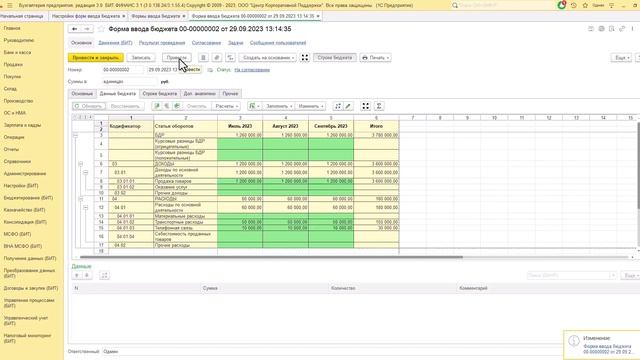The width and height of the screenshot is (640, 360).
Task: Collapse the 03.01 group in row 7
Action: point(86,173)
